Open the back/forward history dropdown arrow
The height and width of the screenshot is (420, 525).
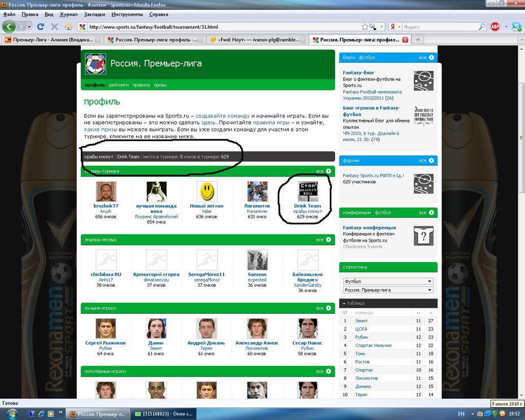(x=29, y=27)
